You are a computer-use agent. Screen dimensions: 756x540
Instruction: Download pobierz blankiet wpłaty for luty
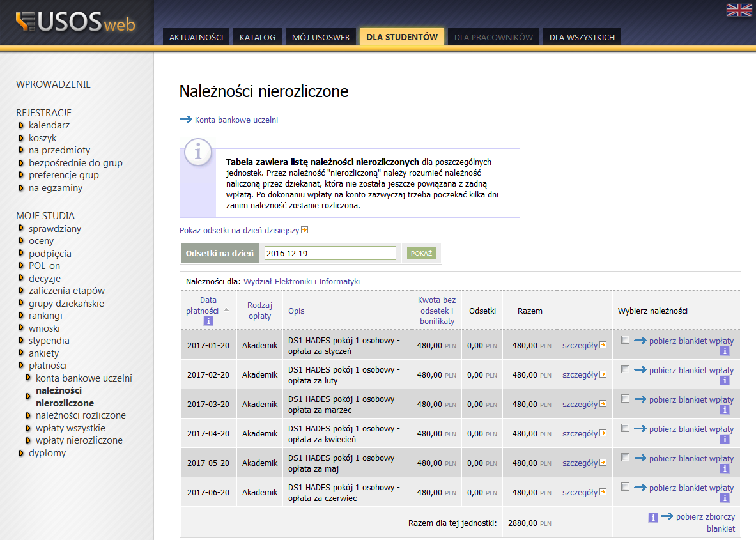691,370
